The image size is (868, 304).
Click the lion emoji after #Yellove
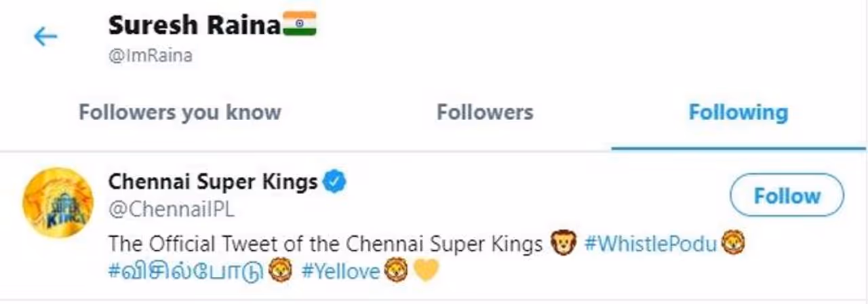pos(395,271)
